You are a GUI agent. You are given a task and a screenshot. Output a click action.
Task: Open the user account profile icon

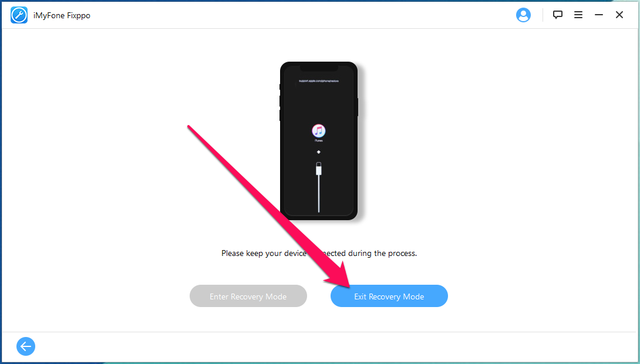pos(523,15)
